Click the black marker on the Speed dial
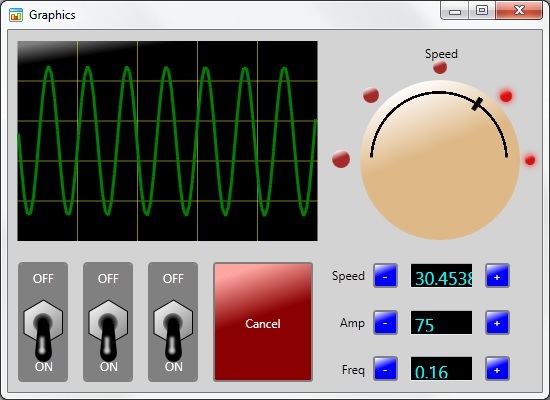This screenshot has width=550, height=400. [477, 104]
